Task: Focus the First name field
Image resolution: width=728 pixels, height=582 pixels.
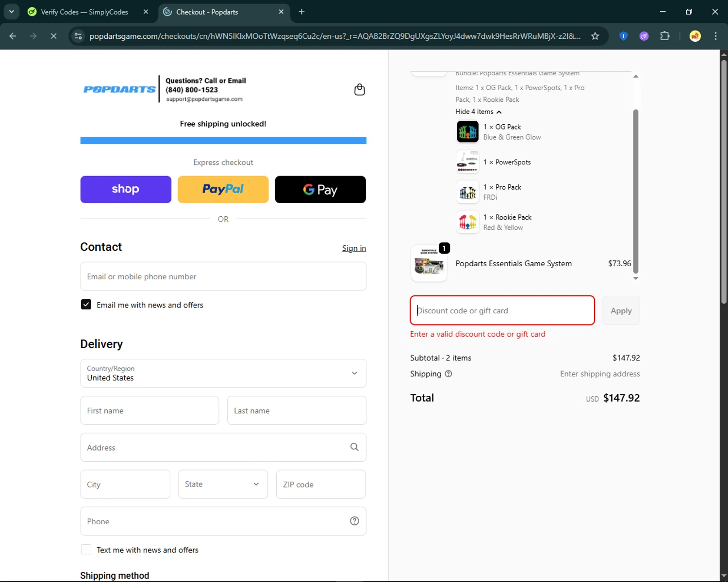Action: coord(149,410)
